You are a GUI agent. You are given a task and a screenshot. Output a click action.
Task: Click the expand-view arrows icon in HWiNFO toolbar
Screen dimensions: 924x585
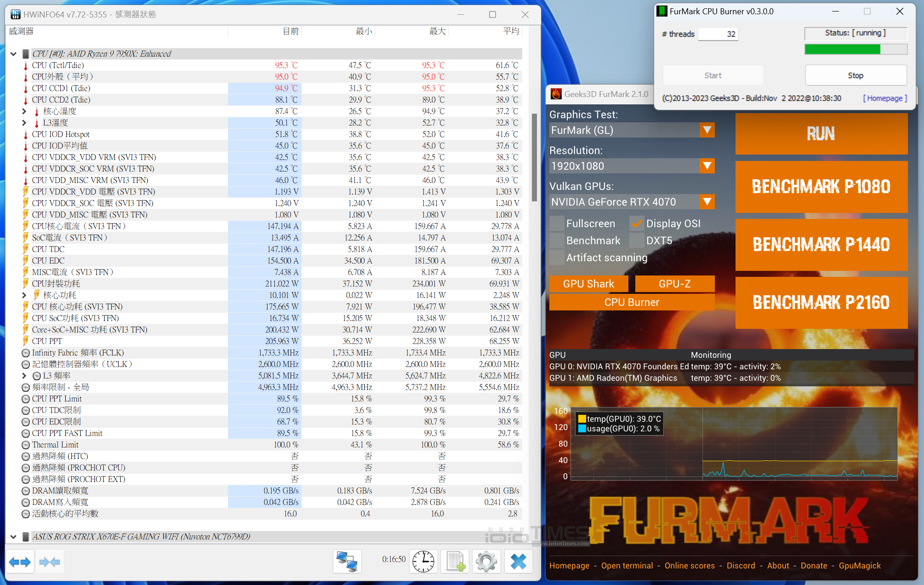pos(20,562)
